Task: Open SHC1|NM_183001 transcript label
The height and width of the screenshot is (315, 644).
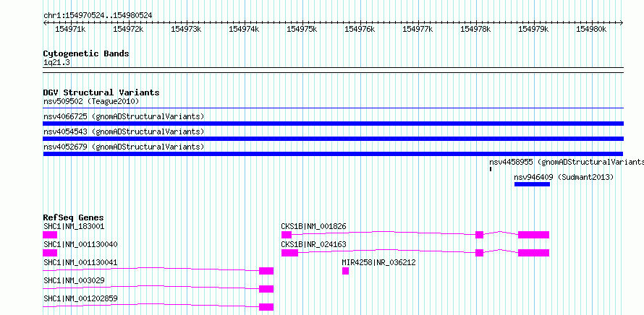Action: pyautogui.click(x=74, y=226)
